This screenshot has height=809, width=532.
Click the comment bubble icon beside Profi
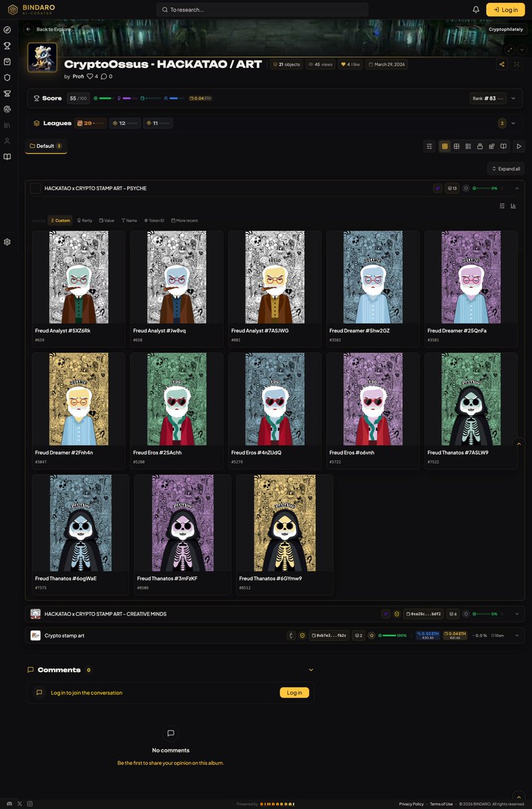pyautogui.click(x=104, y=76)
